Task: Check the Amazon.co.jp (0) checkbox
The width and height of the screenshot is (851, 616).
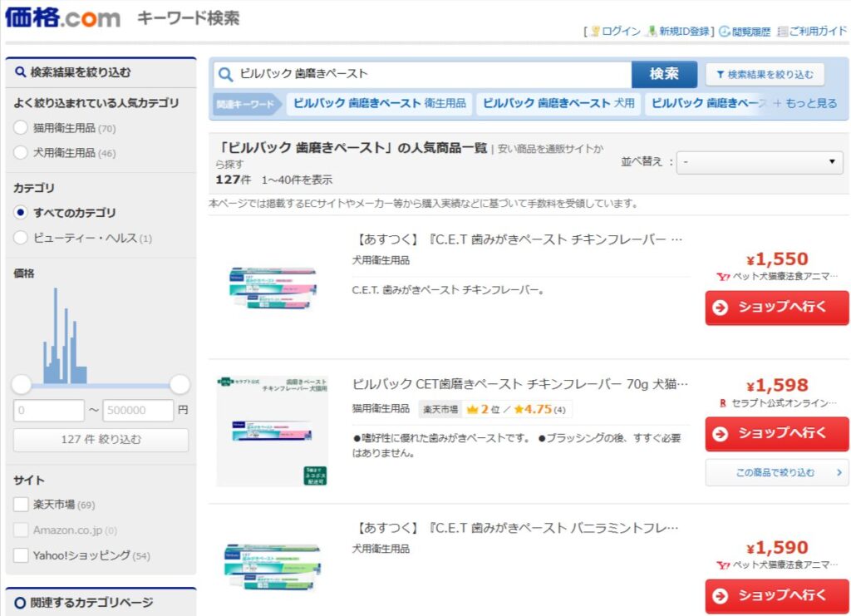Action: click(x=21, y=530)
